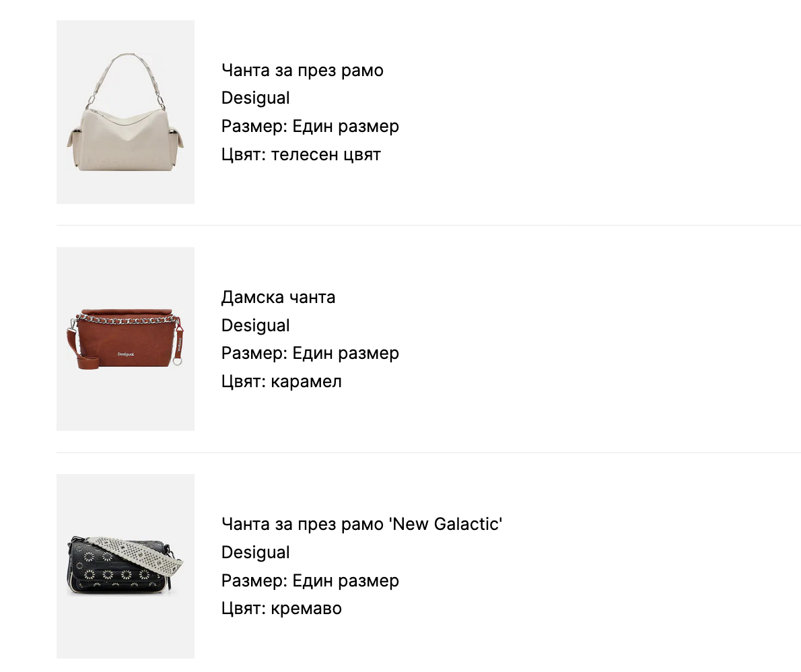
Task: Select 'Размер: Един размер' of New Galactic bag
Action: click(x=310, y=580)
